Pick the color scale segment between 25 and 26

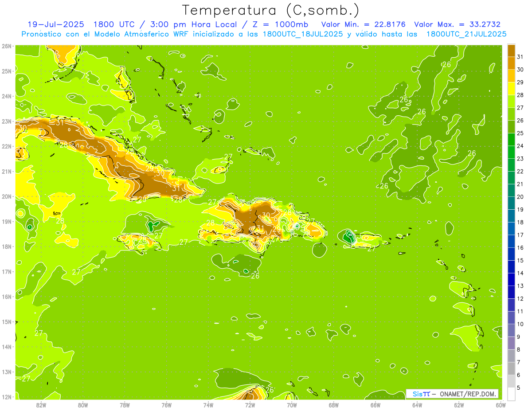point(511,127)
